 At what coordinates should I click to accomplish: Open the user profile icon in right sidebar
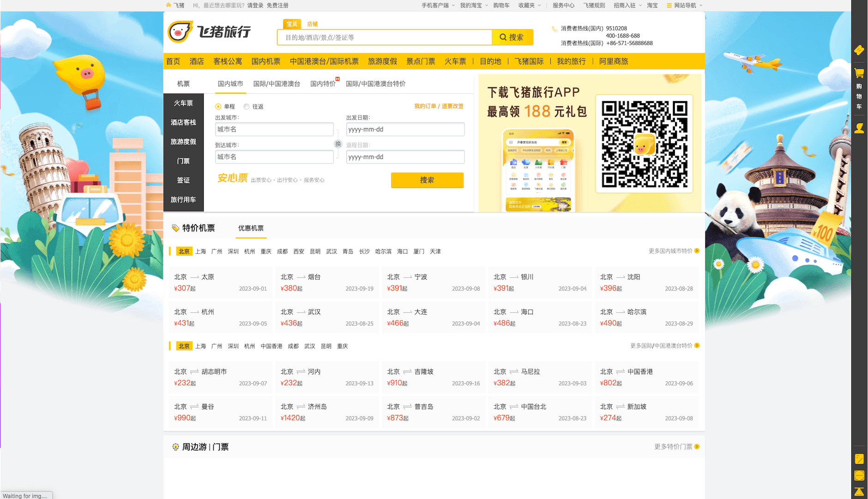pos(859,128)
